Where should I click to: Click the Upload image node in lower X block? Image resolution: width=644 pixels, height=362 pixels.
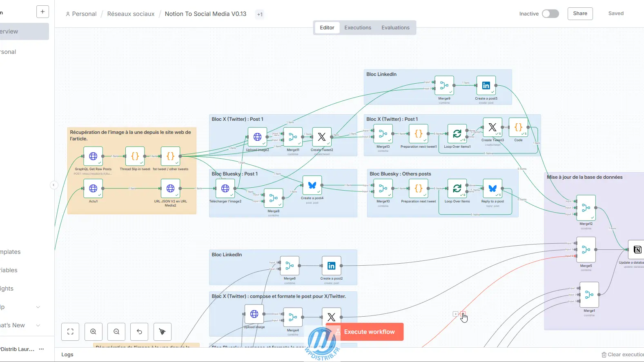tap(254, 314)
